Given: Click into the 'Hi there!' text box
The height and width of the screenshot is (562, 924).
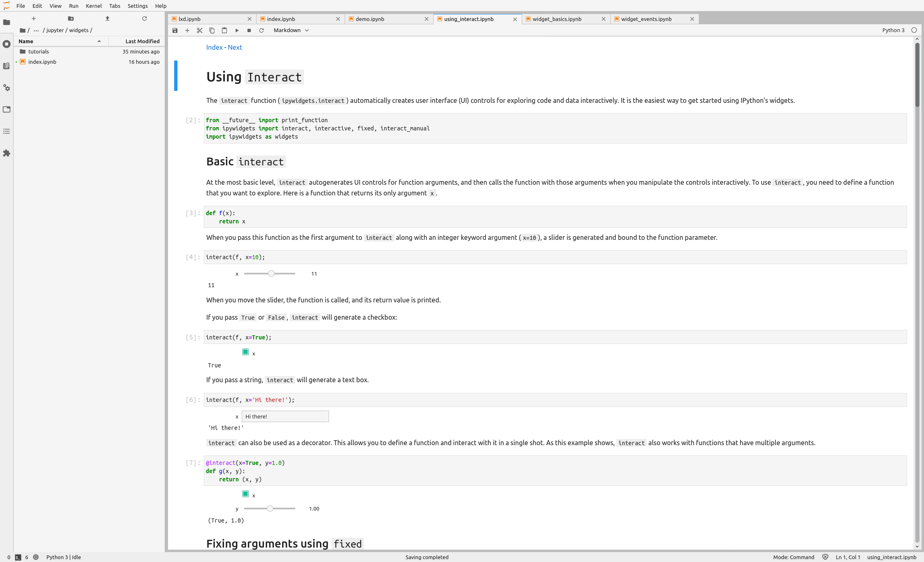Looking at the screenshot, I should tap(285, 416).
